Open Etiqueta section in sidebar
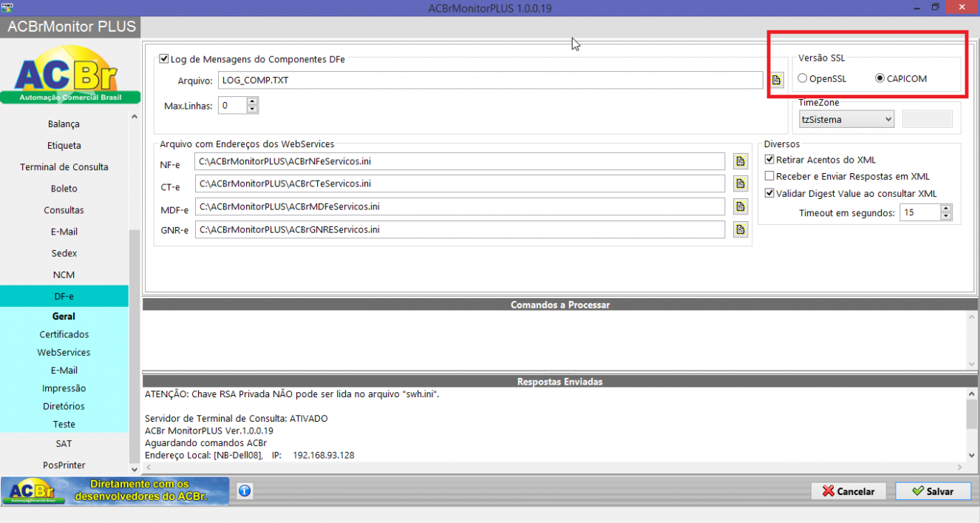The image size is (980, 523). [x=64, y=145]
